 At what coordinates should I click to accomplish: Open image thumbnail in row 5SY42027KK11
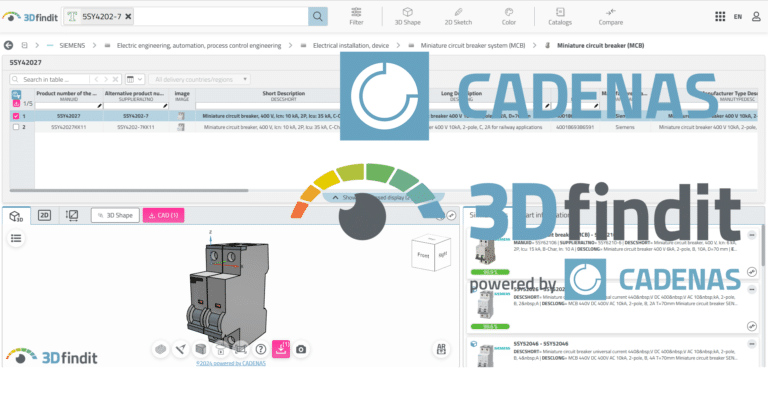point(181,127)
